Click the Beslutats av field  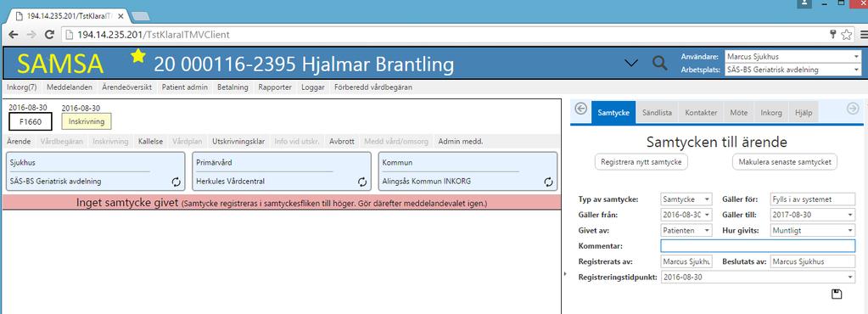tap(812, 261)
